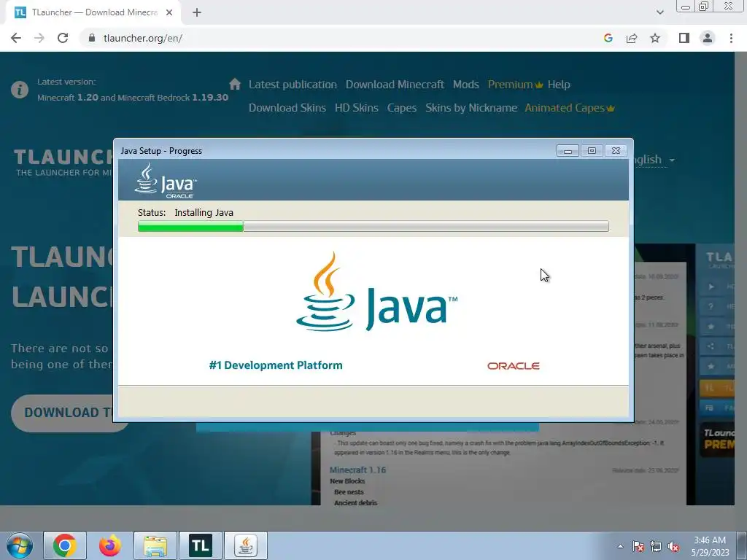747x560 pixels.
Task: Click the Action Center flag icon
Action: 638,546
